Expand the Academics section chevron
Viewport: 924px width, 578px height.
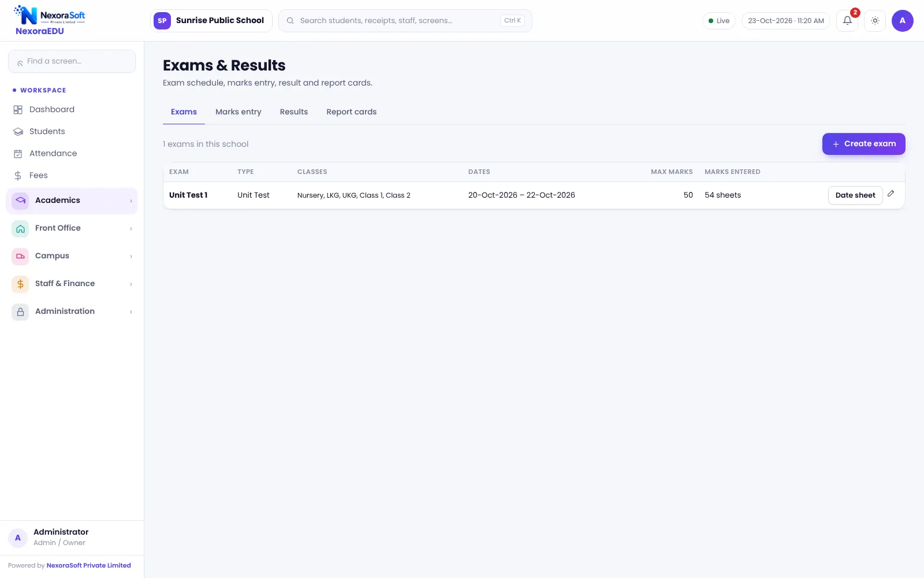pyautogui.click(x=131, y=201)
